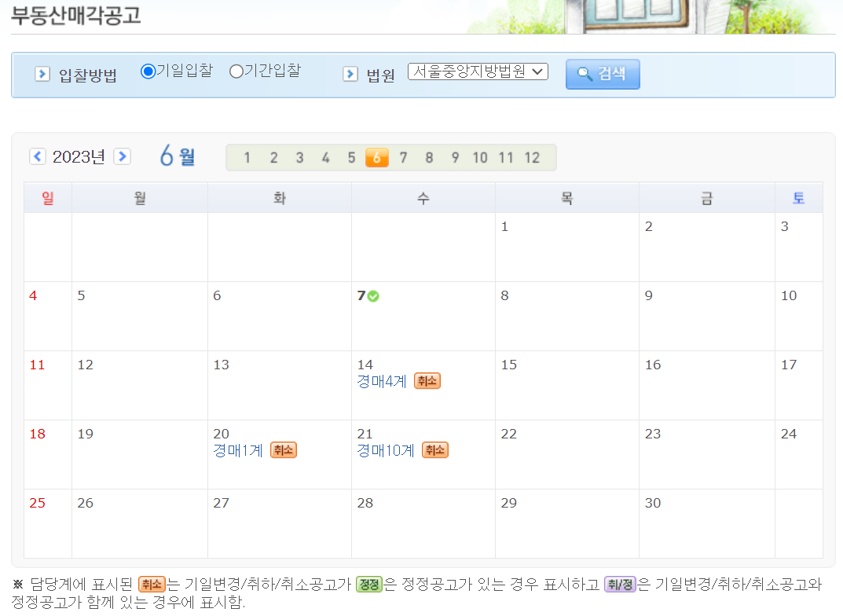This screenshot has width=843, height=616.
Task: Open the 서울중앙지방법원 court dropdown
Action: [477, 70]
